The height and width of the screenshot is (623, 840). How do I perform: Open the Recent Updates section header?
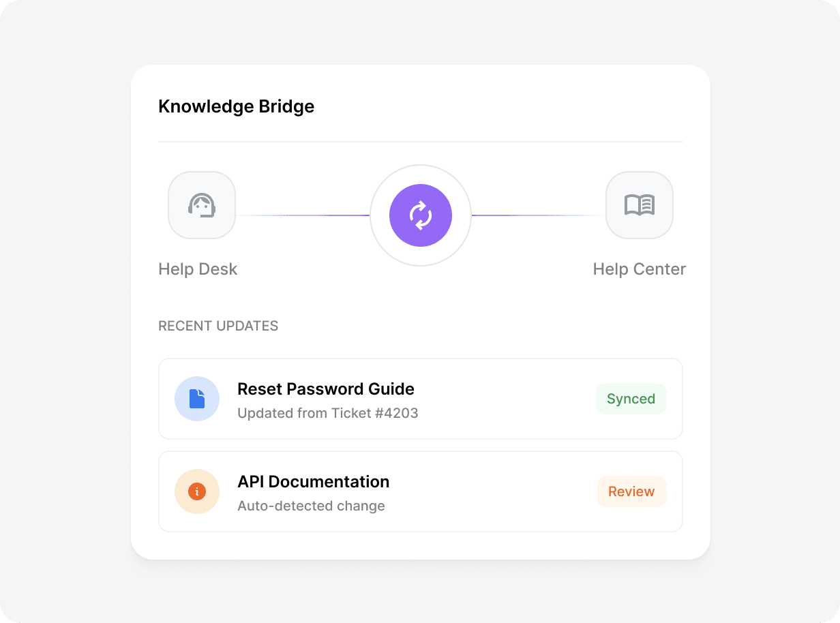coord(218,326)
